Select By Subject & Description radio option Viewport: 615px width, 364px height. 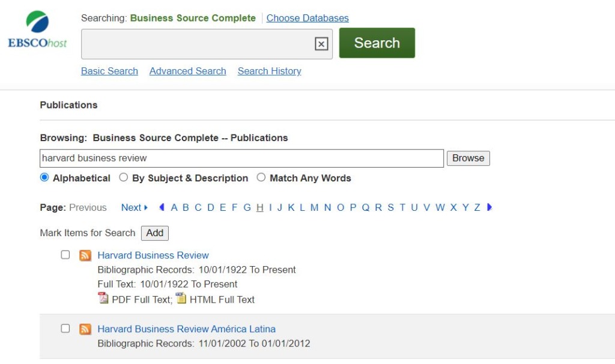(x=124, y=178)
